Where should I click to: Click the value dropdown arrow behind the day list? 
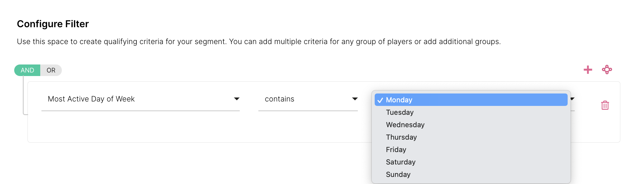pyautogui.click(x=572, y=99)
